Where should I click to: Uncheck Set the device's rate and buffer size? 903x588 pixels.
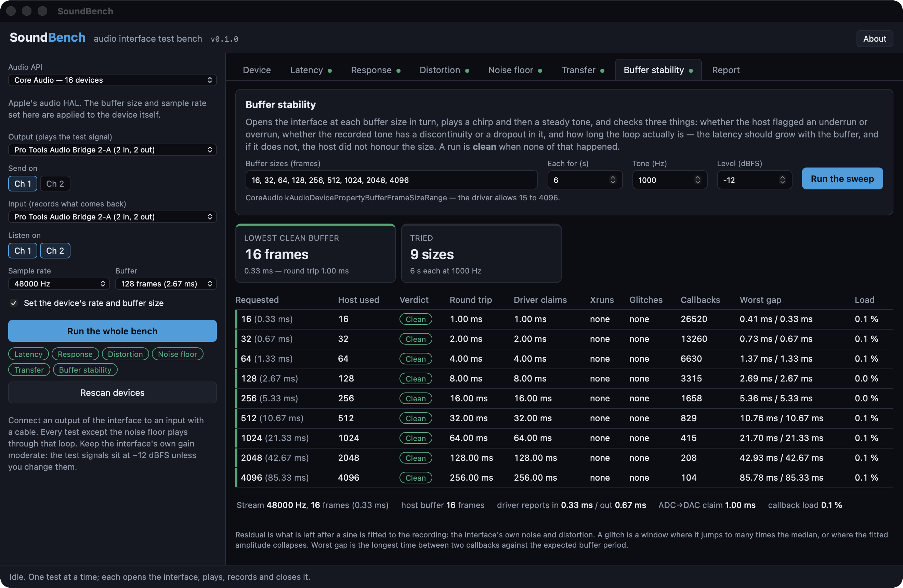click(14, 303)
